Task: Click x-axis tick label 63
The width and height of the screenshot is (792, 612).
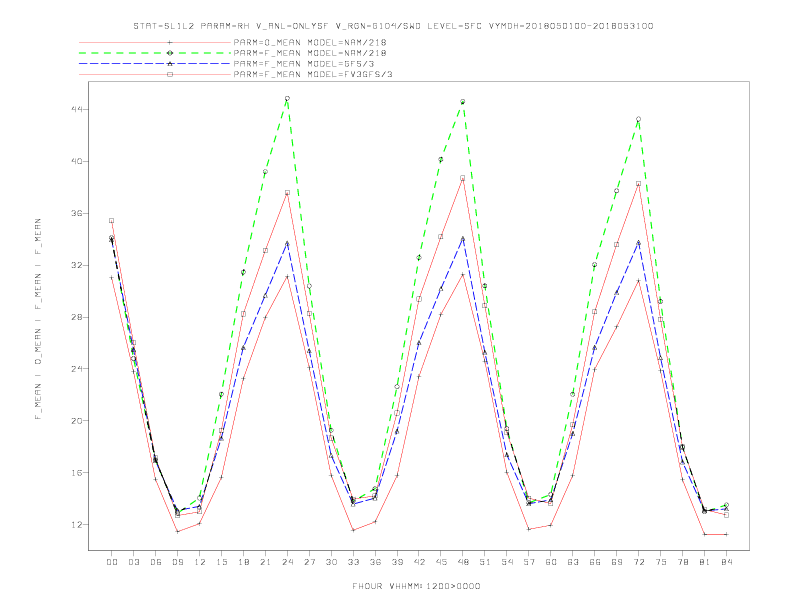Action: pyautogui.click(x=573, y=562)
